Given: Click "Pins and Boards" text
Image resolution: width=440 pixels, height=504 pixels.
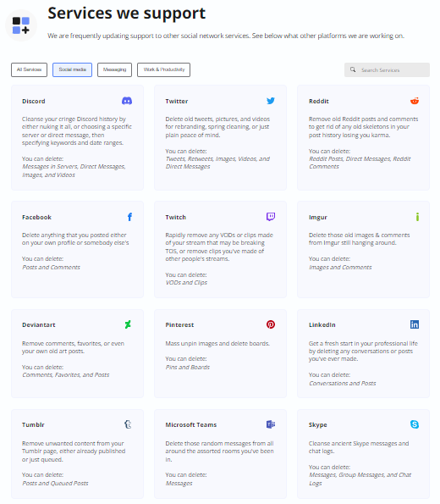Looking at the screenshot, I should (188, 367).
